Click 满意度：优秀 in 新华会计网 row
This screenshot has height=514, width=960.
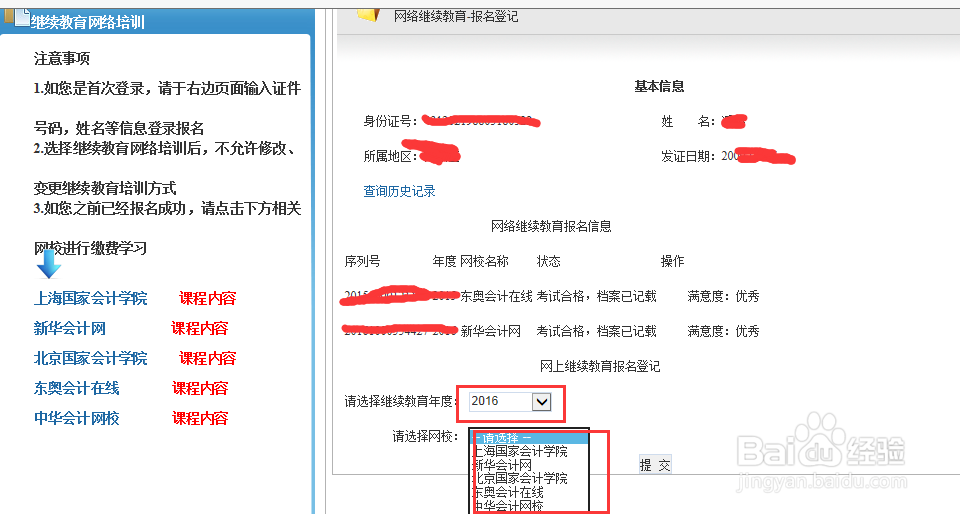click(x=723, y=331)
